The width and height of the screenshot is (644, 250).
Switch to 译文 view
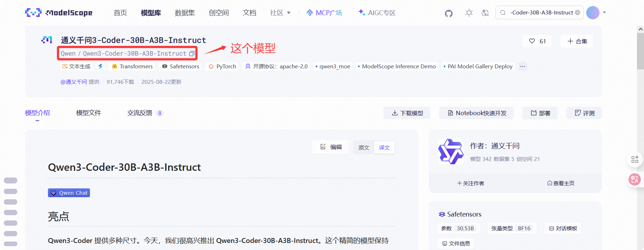[x=384, y=148]
